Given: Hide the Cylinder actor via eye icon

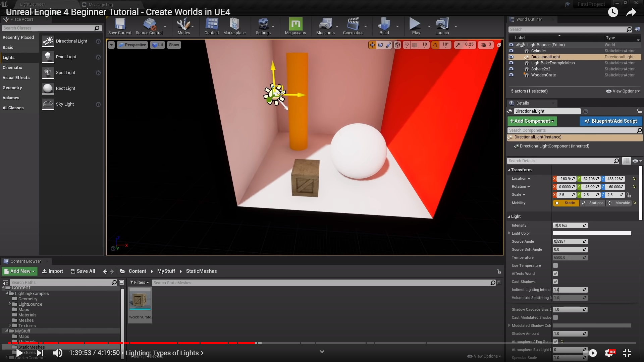Looking at the screenshot, I should click(511, 51).
